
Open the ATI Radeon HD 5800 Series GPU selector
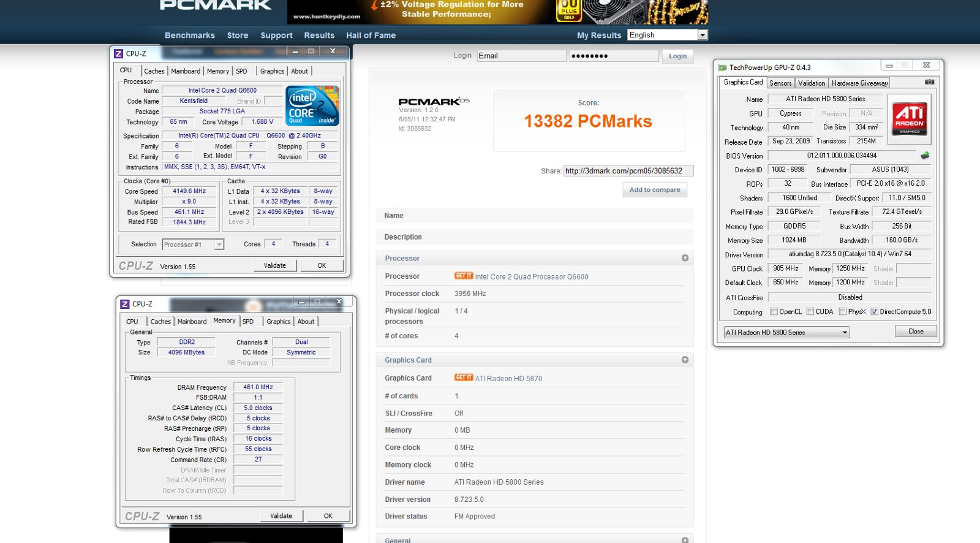(x=786, y=332)
